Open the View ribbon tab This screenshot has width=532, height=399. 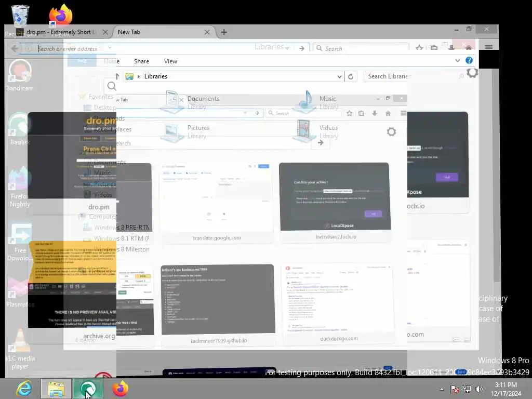(170, 61)
